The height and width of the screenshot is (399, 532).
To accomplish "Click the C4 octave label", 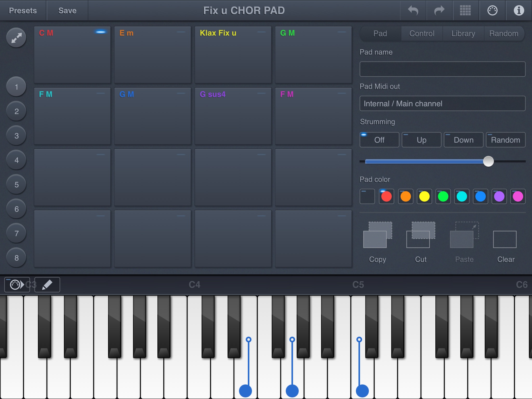I will pyautogui.click(x=195, y=285).
